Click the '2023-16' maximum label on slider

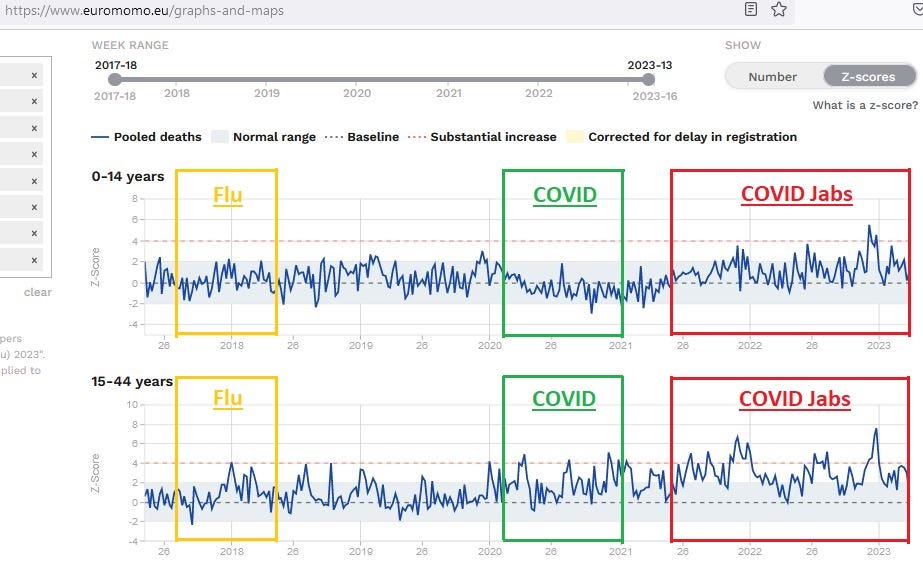click(x=655, y=96)
